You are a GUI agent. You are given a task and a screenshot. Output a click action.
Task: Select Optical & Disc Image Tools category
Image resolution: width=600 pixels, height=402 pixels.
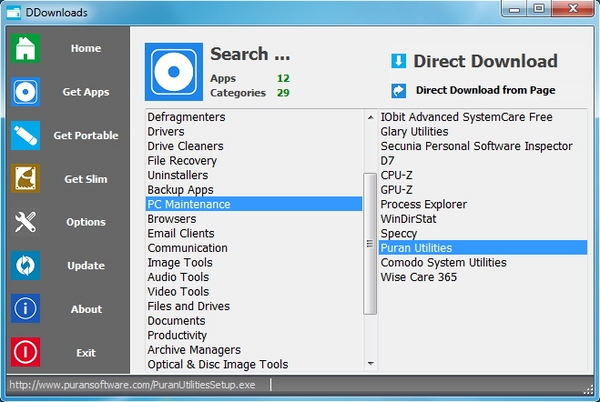(x=254, y=364)
